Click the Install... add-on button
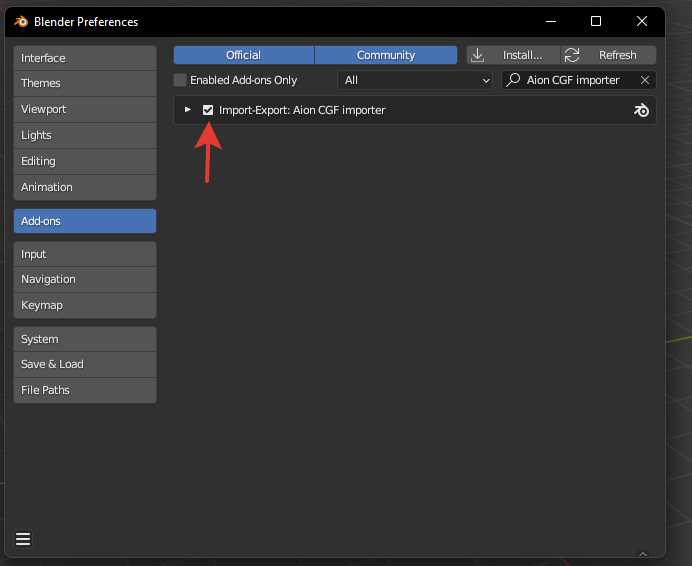692x566 pixels. [x=513, y=55]
